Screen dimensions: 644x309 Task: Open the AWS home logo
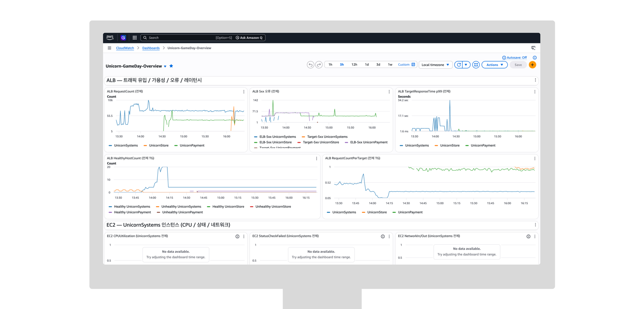110,38
